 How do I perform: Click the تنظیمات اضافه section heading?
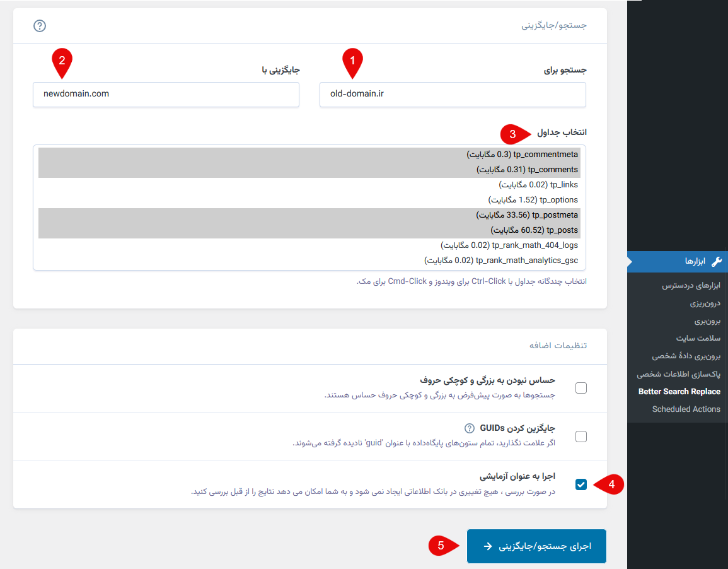coord(558,346)
